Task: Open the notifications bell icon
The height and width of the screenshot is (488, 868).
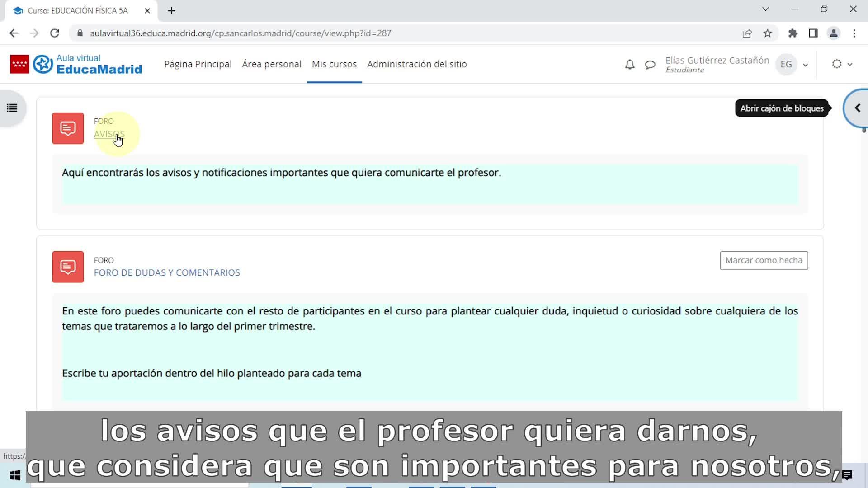Action: [x=629, y=65]
